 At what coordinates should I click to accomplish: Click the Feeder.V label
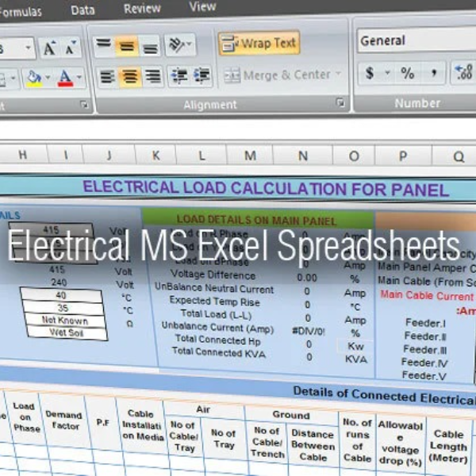click(424, 376)
